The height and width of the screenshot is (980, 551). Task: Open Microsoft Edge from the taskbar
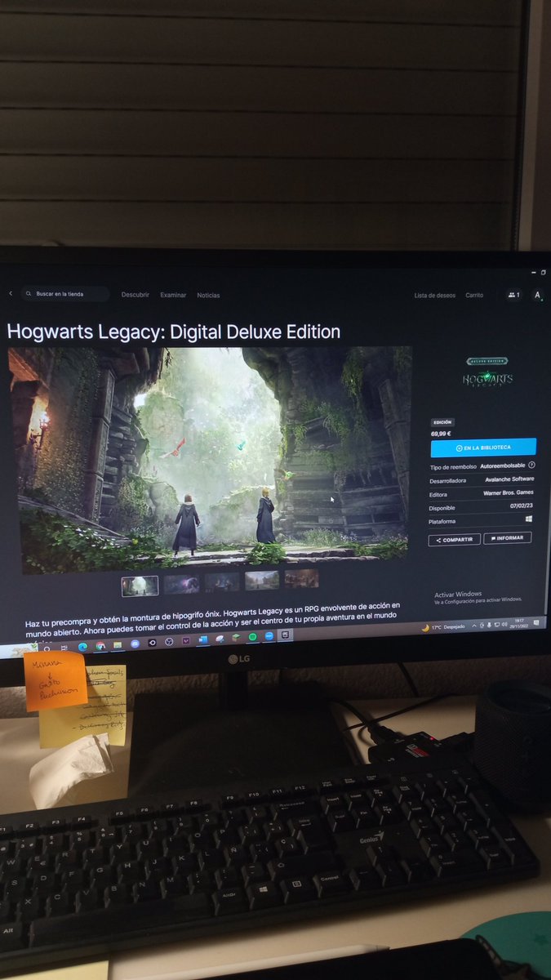pos(82,645)
